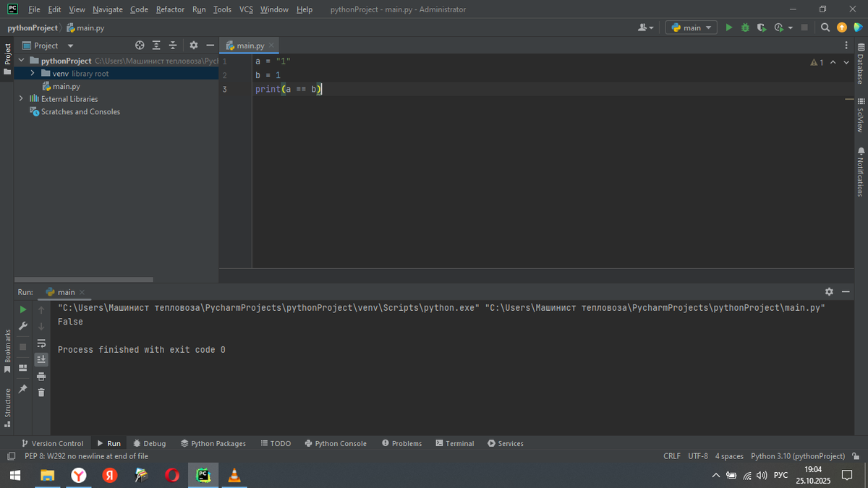
Task: Go to next highlighted problem arrow
Action: [846, 63]
